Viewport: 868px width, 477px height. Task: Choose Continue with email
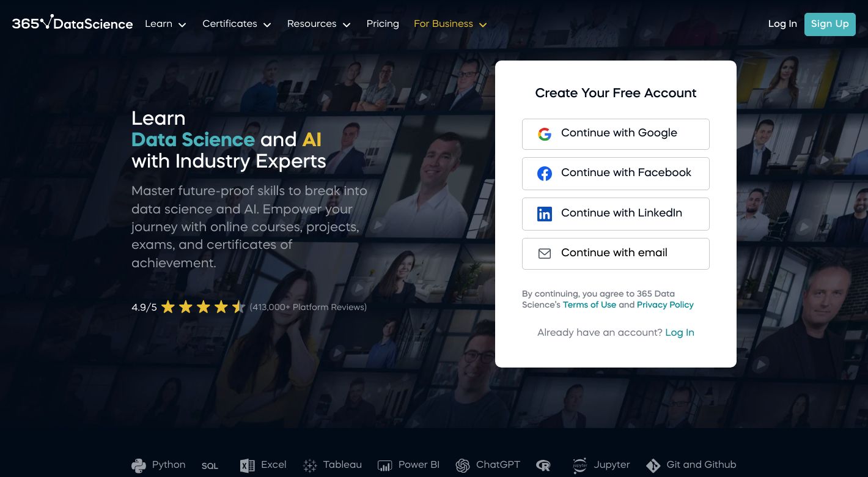[616, 254]
